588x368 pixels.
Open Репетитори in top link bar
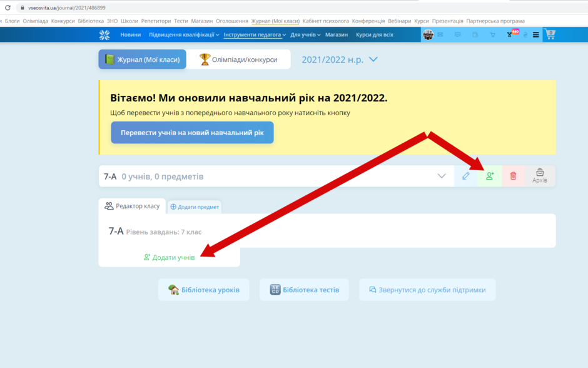pyautogui.click(x=156, y=21)
